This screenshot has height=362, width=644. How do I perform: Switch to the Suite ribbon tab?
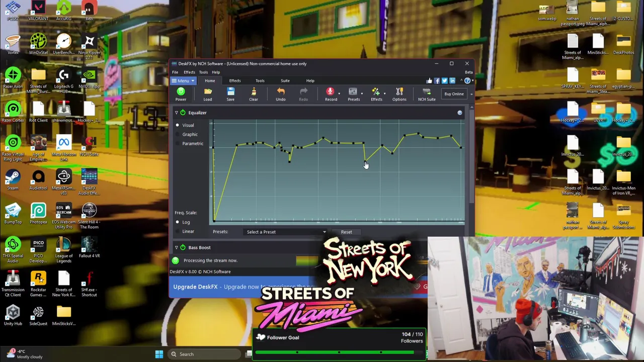point(285,81)
